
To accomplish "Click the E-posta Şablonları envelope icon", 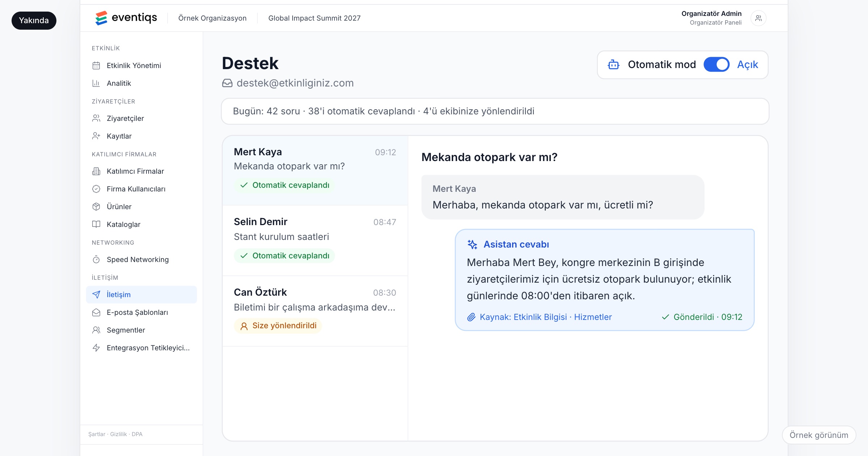I will [x=96, y=312].
